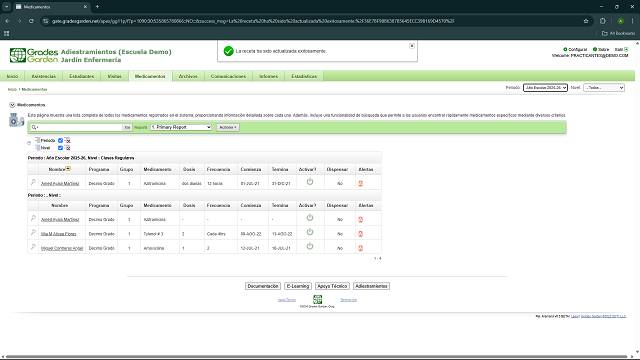Image resolution: width=640 pixels, height=360 pixels.
Task: Close the success notification message
Action: pyautogui.click(x=412, y=46)
